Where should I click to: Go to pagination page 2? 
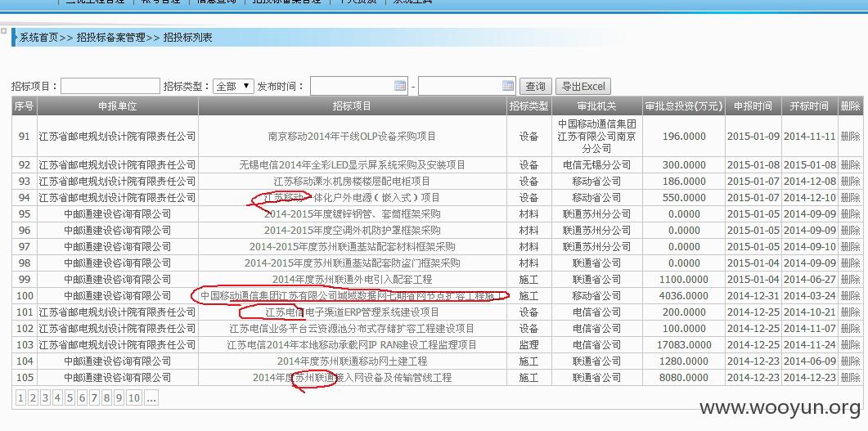[33, 397]
